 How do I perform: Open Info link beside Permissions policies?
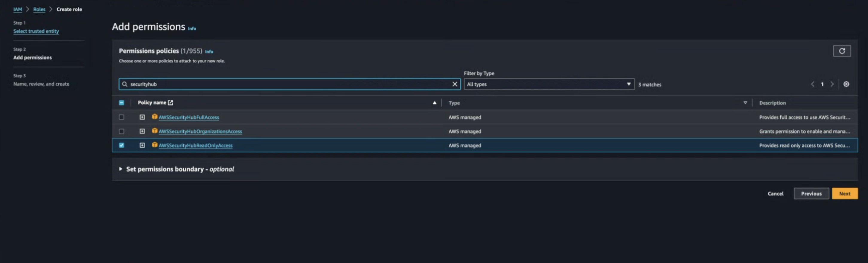click(209, 51)
